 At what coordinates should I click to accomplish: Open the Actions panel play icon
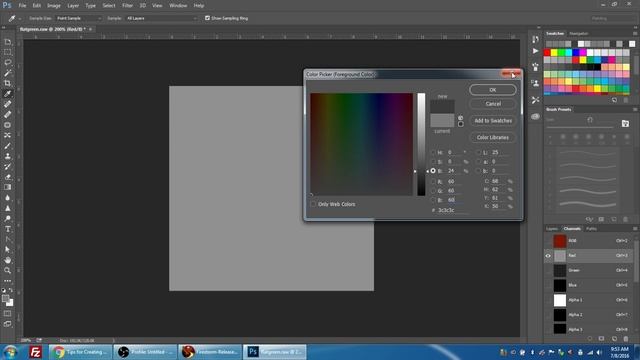pyautogui.click(x=535, y=51)
